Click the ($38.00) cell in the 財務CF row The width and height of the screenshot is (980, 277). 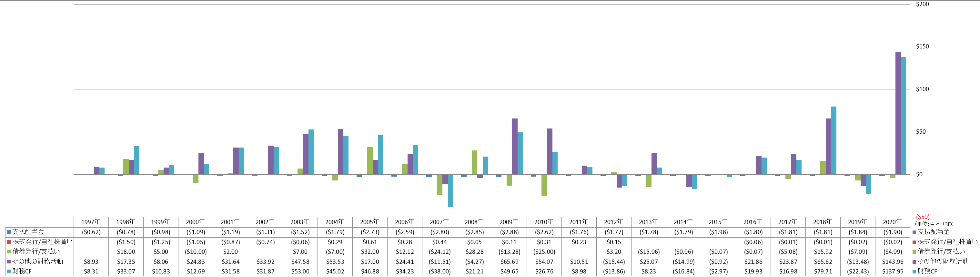(439, 272)
